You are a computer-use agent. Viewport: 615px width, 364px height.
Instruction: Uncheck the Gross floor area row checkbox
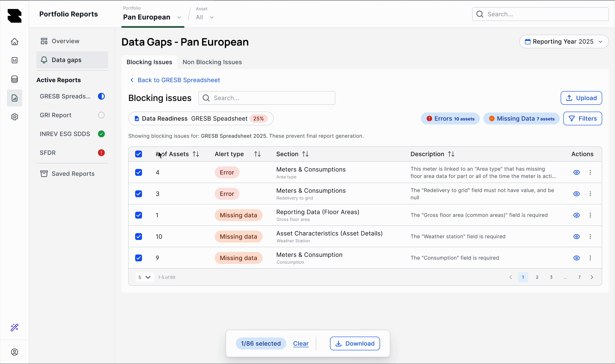[x=139, y=215]
